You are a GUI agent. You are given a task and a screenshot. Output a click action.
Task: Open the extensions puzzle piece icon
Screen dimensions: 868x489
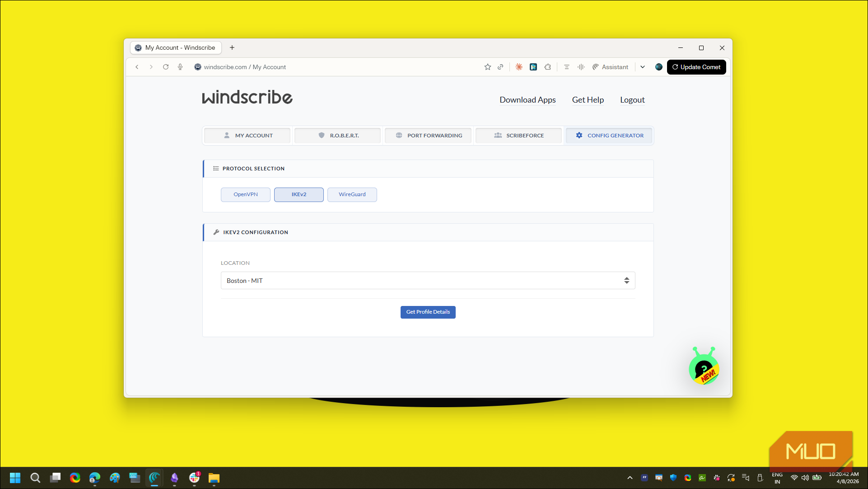[548, 67]
